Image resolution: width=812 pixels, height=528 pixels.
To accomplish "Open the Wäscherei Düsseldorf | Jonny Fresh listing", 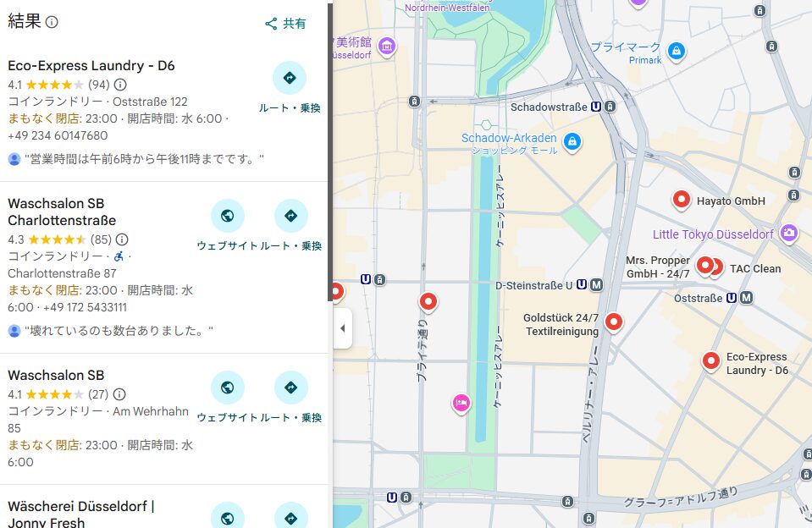I will click(x=81, y=514).
